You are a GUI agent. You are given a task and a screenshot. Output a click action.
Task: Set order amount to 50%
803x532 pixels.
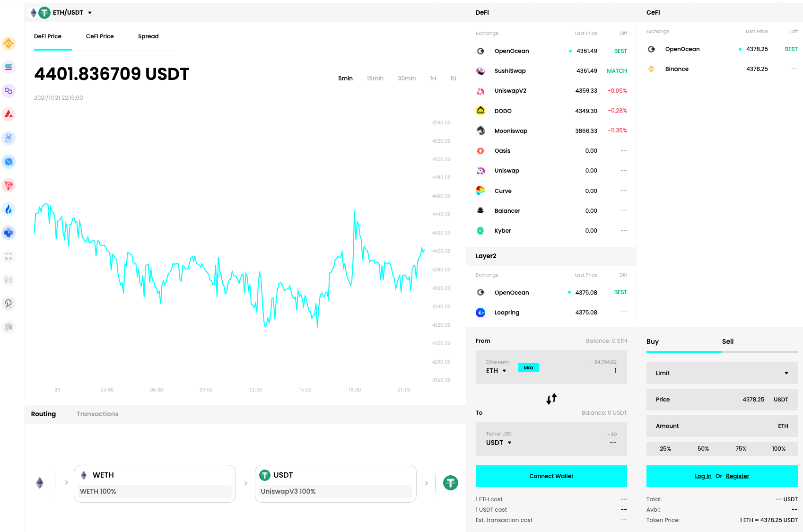tap(703, 449)
